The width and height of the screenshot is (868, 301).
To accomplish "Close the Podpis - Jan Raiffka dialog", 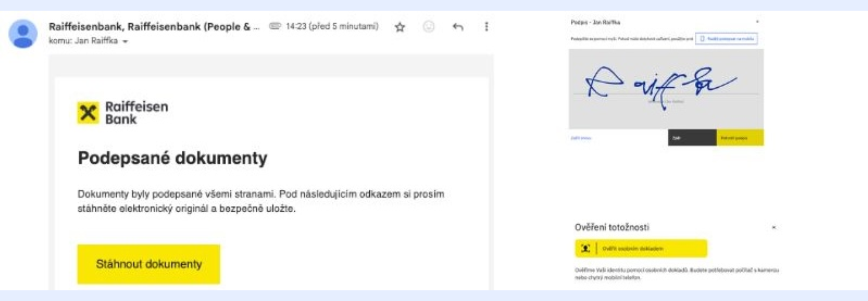I will point(757,22).
